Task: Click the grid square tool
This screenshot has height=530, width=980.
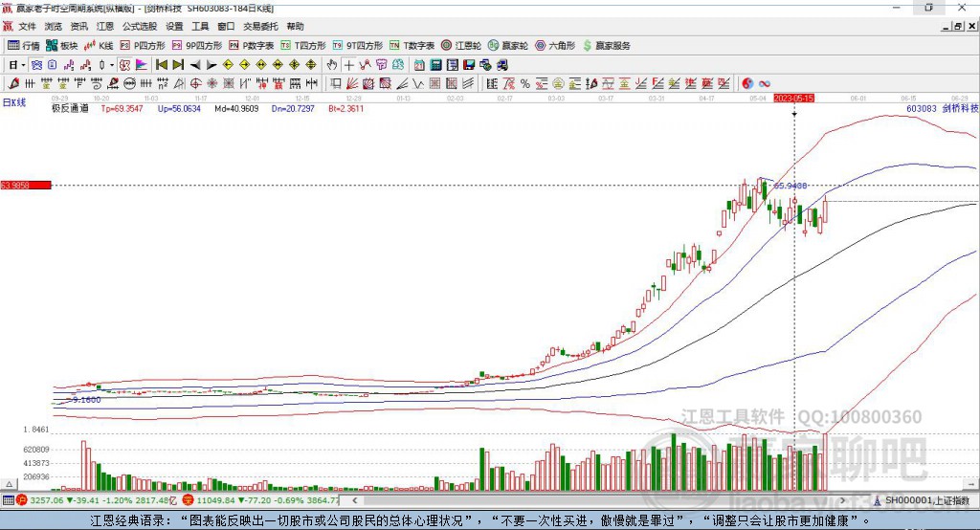Action: pyautogui.click(x=435, y=84)
